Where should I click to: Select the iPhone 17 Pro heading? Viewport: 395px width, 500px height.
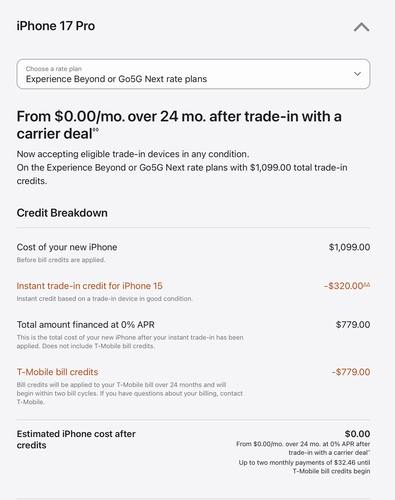56,26
